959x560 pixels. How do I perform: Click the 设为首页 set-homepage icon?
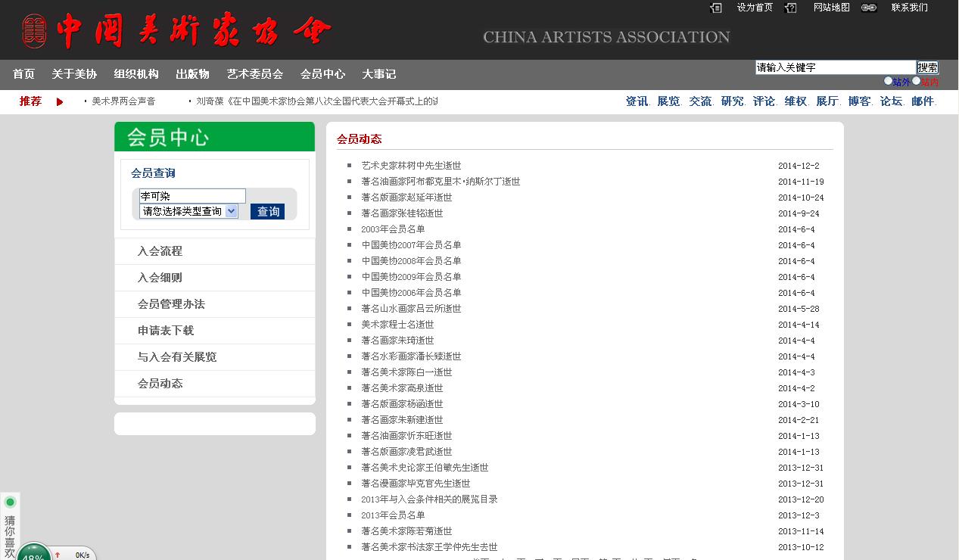[716, 8]
